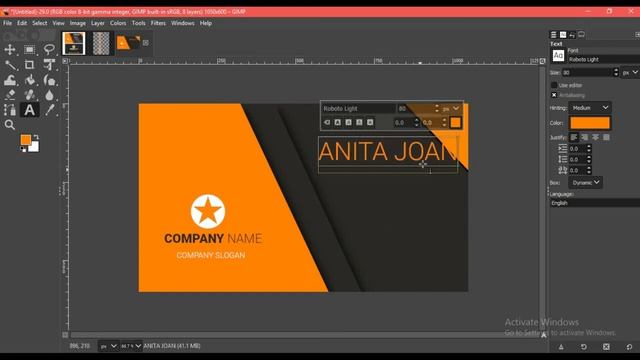
Task: Open the Undo History tab icon
Action: click(572, 35)
